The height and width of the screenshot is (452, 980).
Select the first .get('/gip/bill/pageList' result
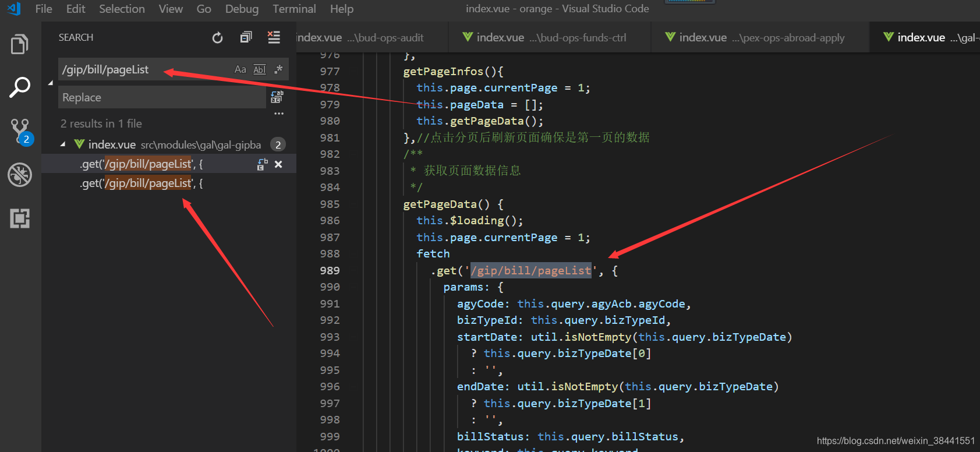click(141, 164)
